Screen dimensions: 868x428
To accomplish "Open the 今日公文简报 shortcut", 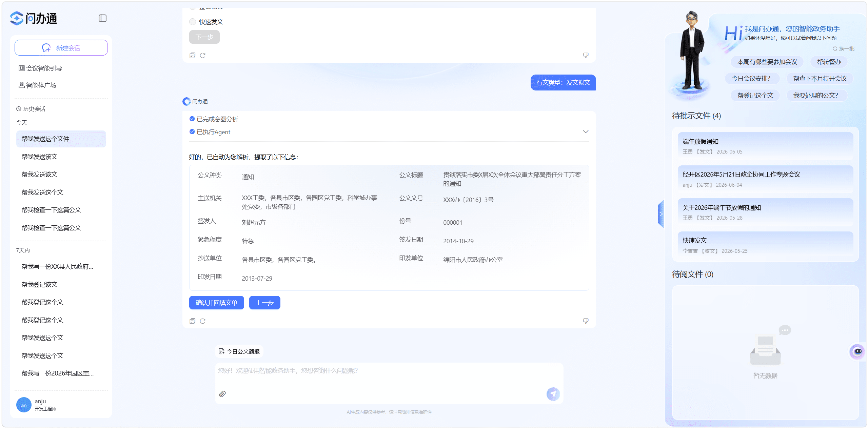I will tap(239, 351).
